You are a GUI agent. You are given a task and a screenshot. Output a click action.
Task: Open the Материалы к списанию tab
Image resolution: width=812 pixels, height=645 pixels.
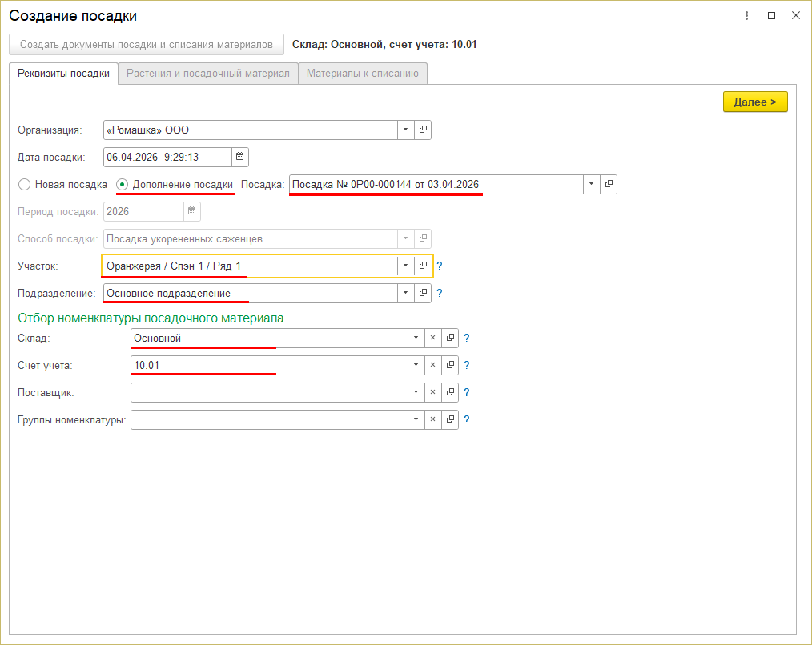click(x=363, y=74)
